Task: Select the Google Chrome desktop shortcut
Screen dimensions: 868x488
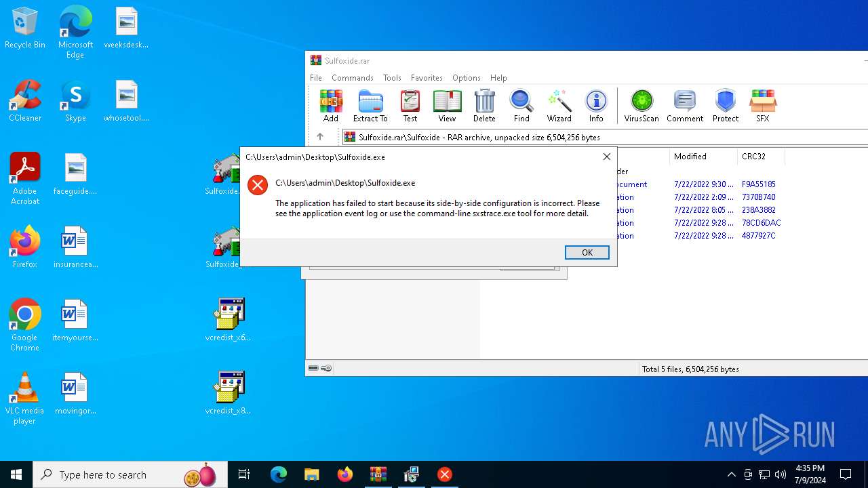Action: 25,325
